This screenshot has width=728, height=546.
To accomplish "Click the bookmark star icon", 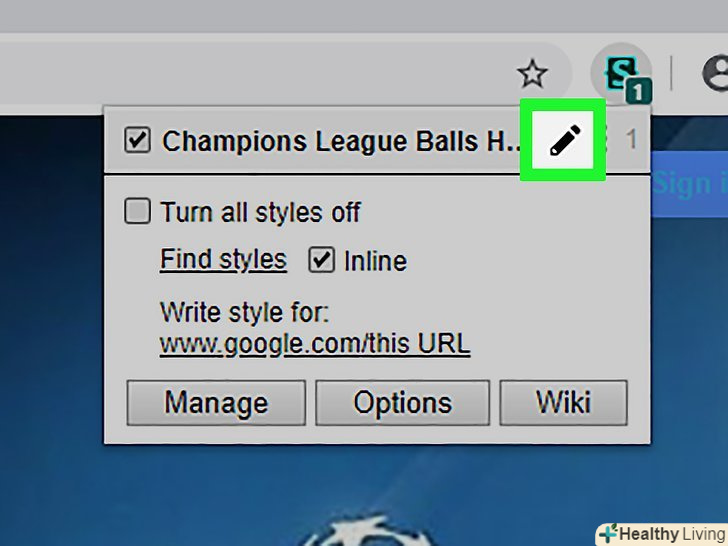I will coord(532,73).
